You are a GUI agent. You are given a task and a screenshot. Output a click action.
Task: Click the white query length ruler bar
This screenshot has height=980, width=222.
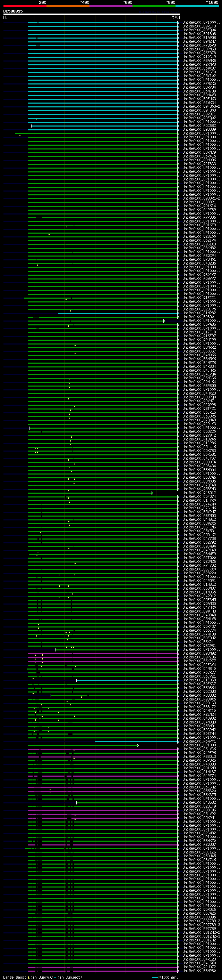point(92,14)
